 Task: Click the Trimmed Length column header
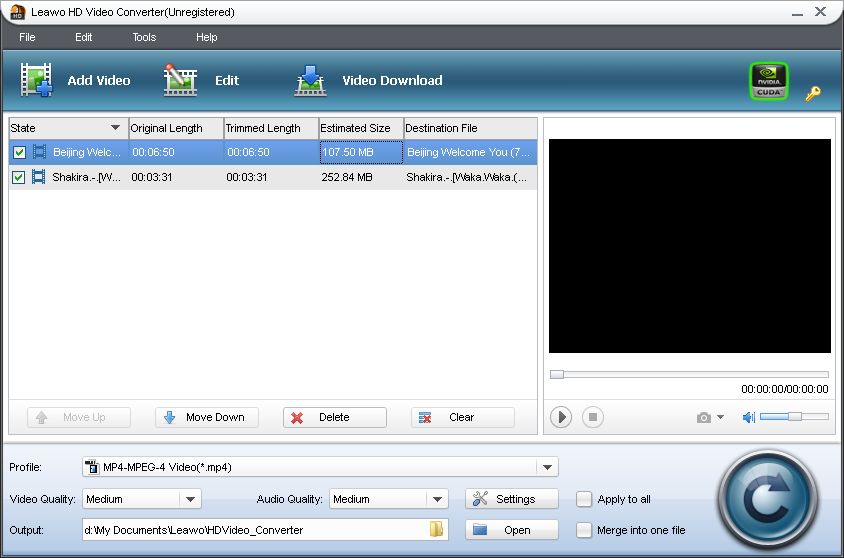(x=271, y=128)
